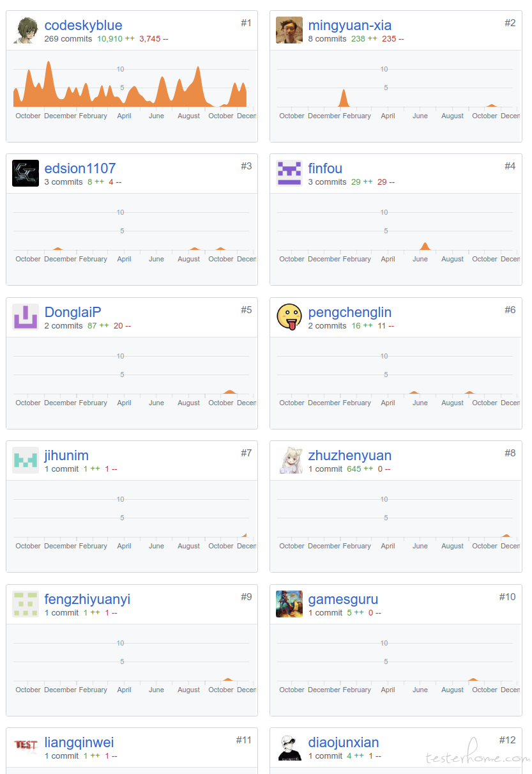This screenshot has height=774, width=532.
Task: Open zhuzhenyuan's anime avatar
Action: [x=289, y=460]
